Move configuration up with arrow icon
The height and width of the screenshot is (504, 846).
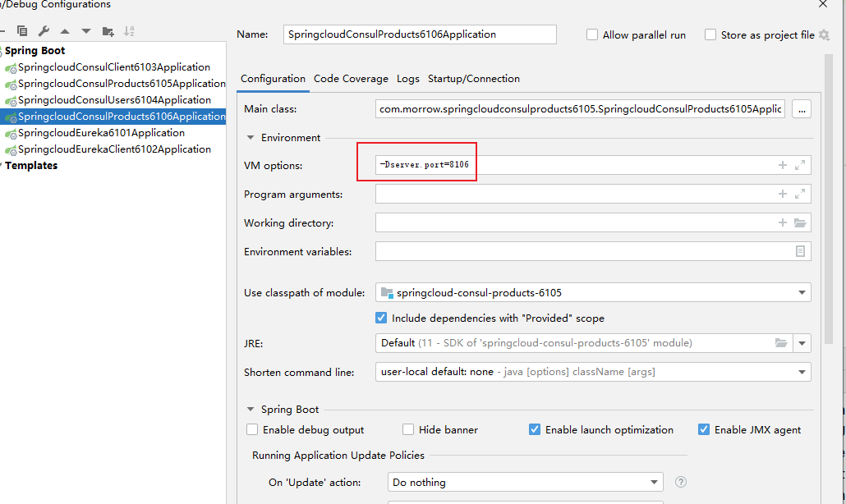[65, 31]
